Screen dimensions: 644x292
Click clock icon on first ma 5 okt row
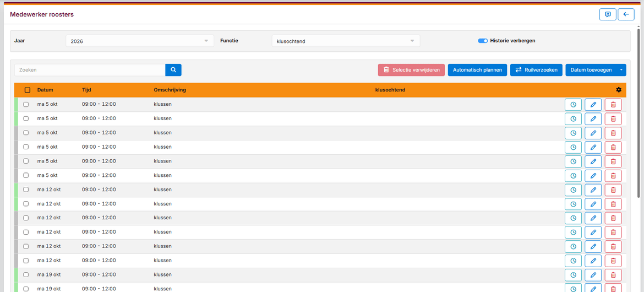573,105
